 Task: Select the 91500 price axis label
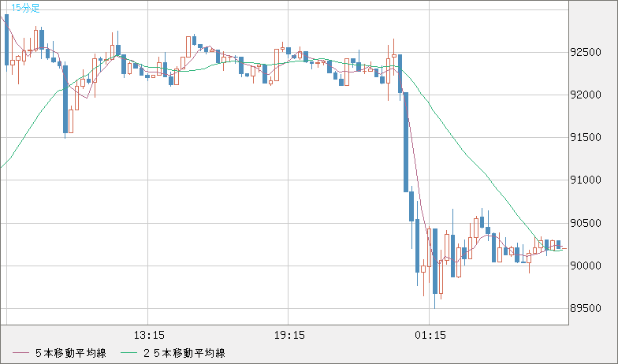pos(585,138)
